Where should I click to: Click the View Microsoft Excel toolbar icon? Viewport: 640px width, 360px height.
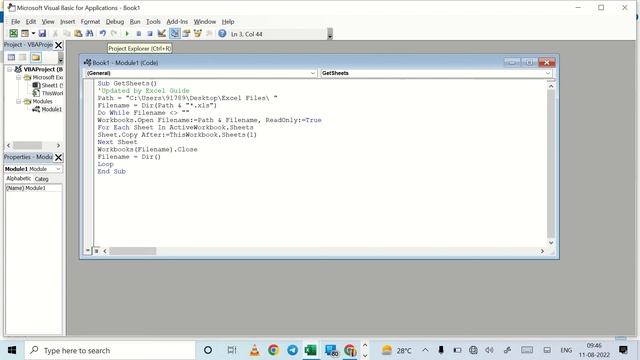pos(13,33)
